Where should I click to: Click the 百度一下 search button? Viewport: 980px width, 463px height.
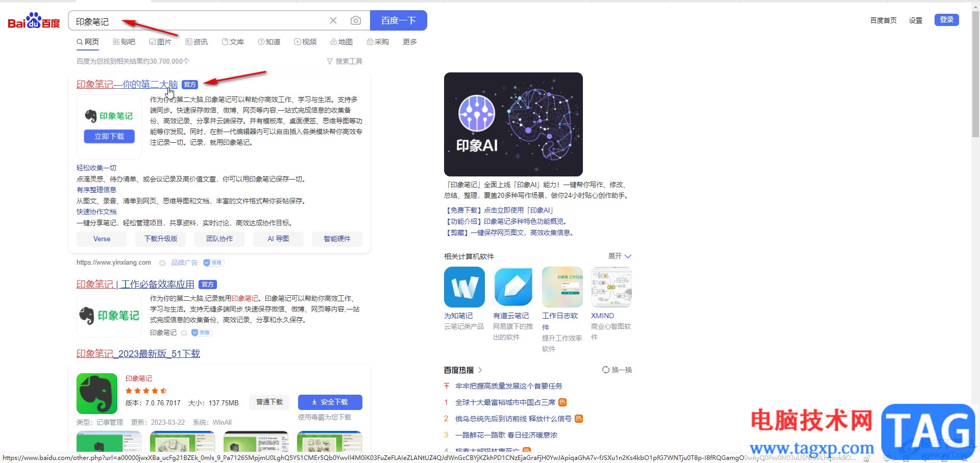[399, 20]
